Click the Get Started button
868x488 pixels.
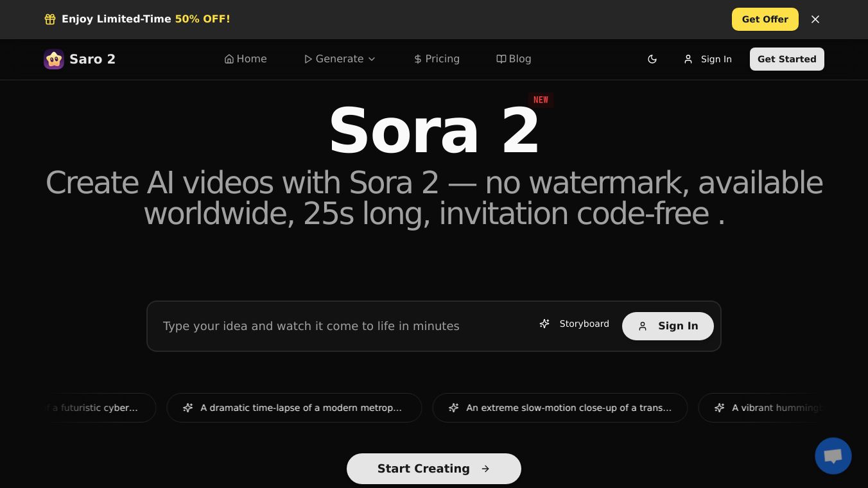pyautogui.click(x=787, y=59)
